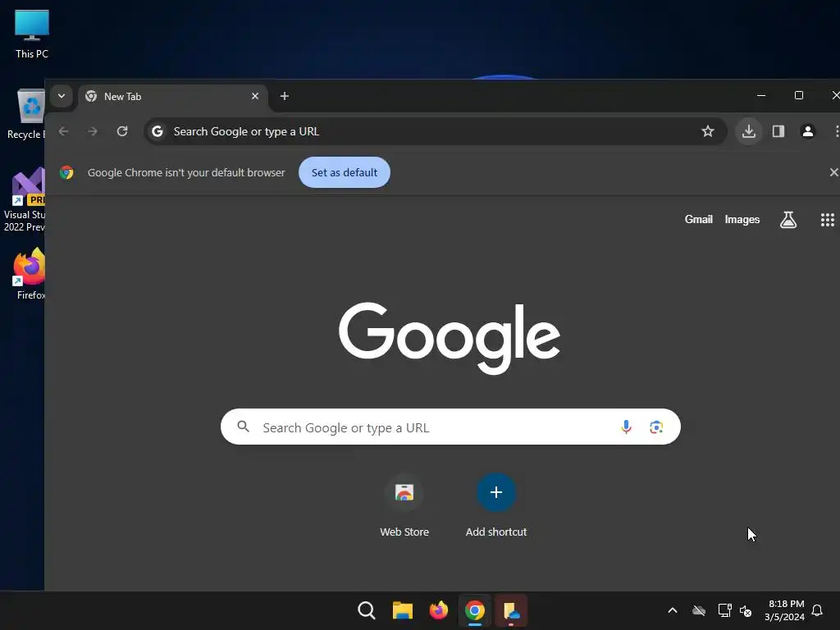Click the Google G icon in address bar

pos(157,131)
